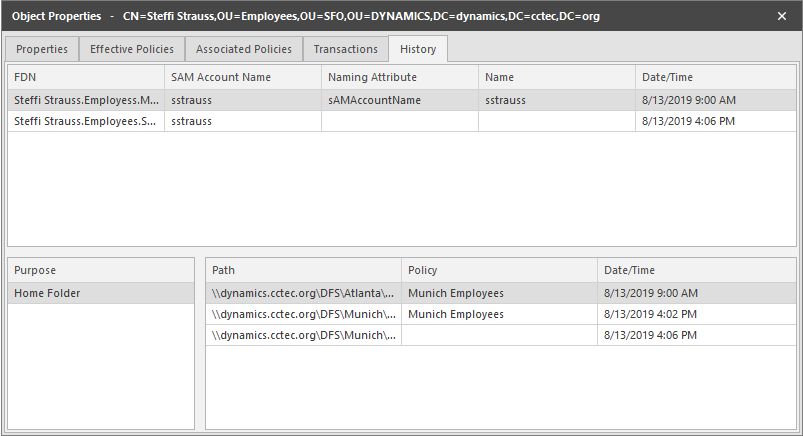Go to the Transactions tab
The image size is (803, 436).
(346, 49)
